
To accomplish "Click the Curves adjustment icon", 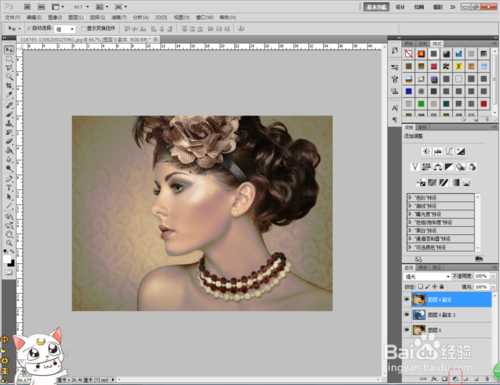I will coord(449,152).
